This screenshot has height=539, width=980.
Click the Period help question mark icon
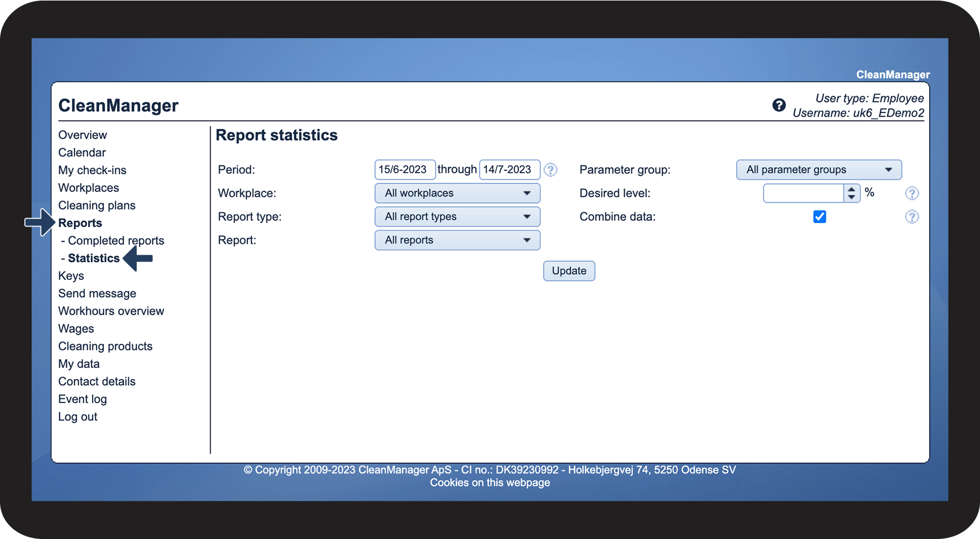point(550,170)
